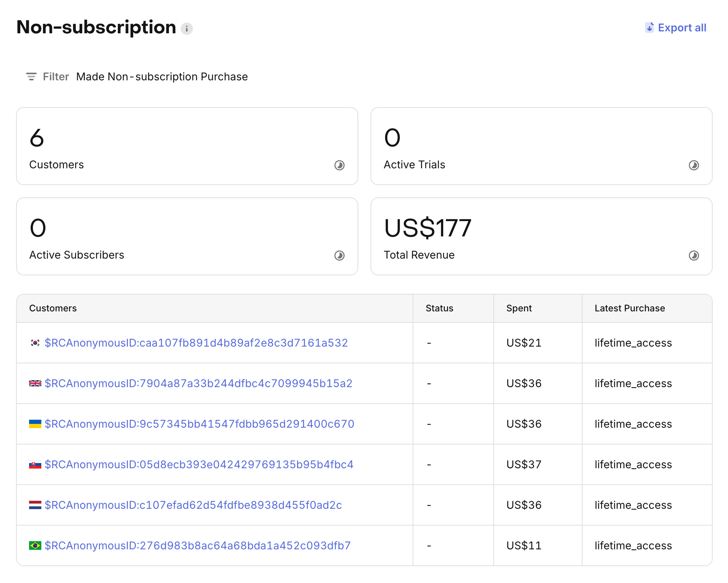Open customer ID starting with 7904a87a
Screen dimensions: 728x583
(198, 383)
